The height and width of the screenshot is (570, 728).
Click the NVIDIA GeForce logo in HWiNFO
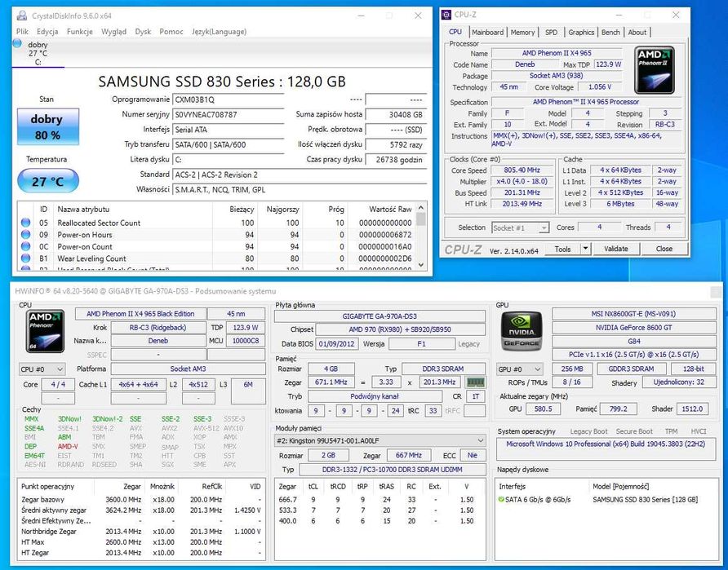pos(522,331)
